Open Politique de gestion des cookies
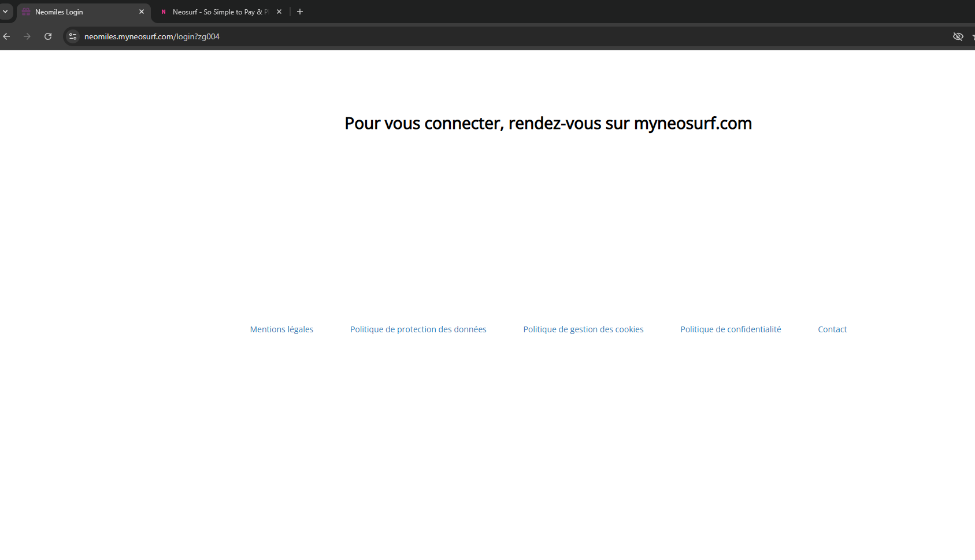This screenshot has height=560, width=975. click(x=583, y=329)
